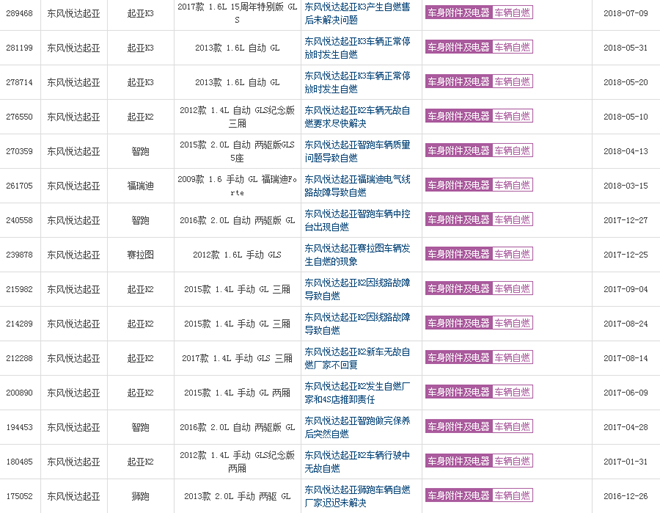Open complaint link for row 289468

point(357,13)
